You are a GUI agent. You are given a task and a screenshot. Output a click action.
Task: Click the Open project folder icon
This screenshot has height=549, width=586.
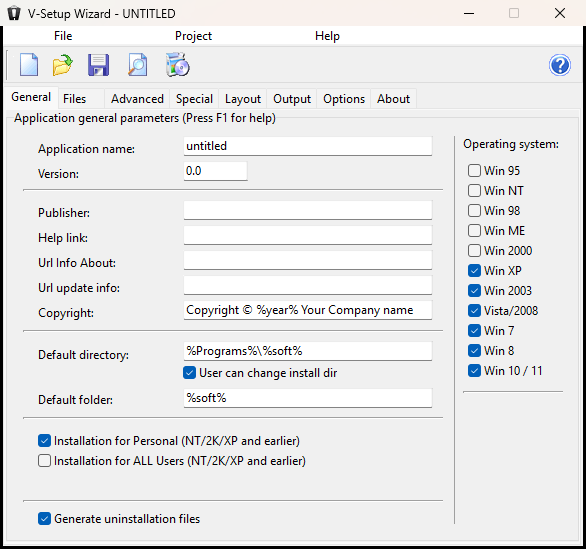coord(62,65)
